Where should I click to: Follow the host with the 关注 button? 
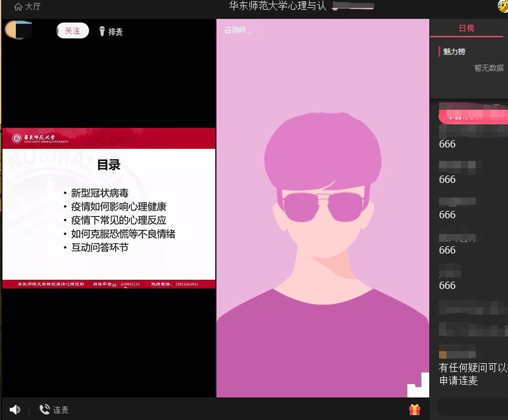click(x=73, y=31)
